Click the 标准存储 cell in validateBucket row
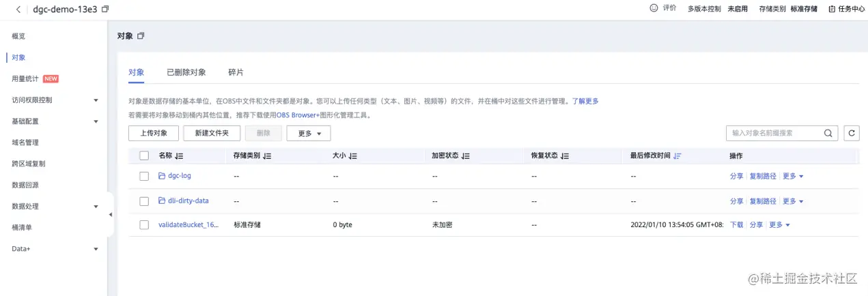The height and width of the screenshot is (296, 868). tap(247, 224)
